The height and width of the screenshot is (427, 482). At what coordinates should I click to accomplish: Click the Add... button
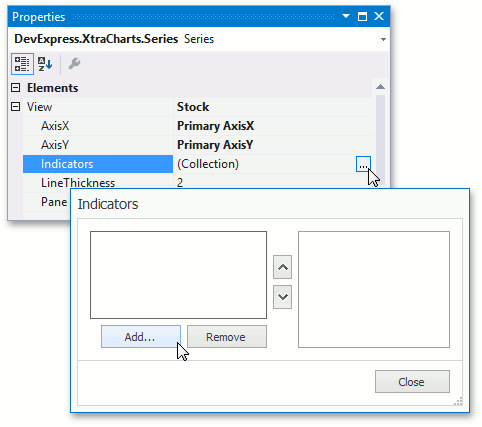[141, 337]
